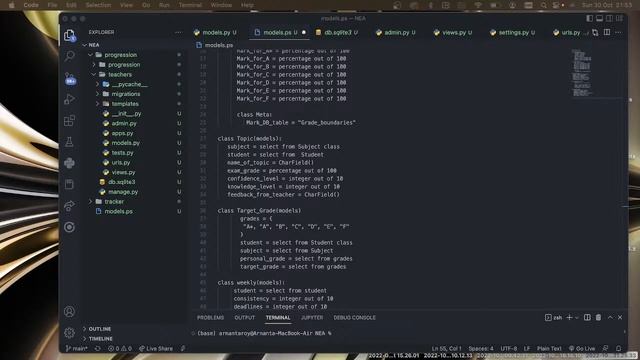Expand the templates folder

click(98, 104)
